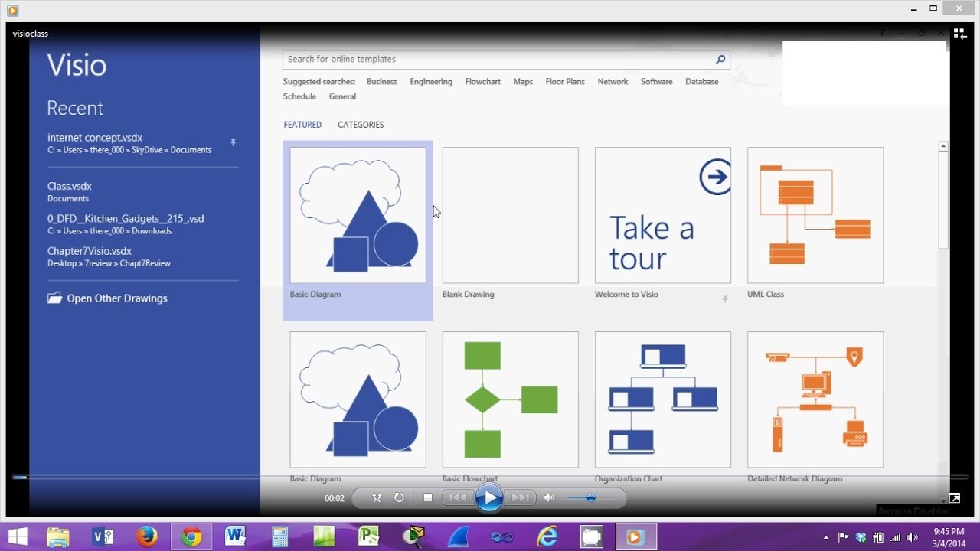Choose the Blank Drawing template
This screenshot has width=980, height=551.
pyautogui.click(x=511, y=223)
